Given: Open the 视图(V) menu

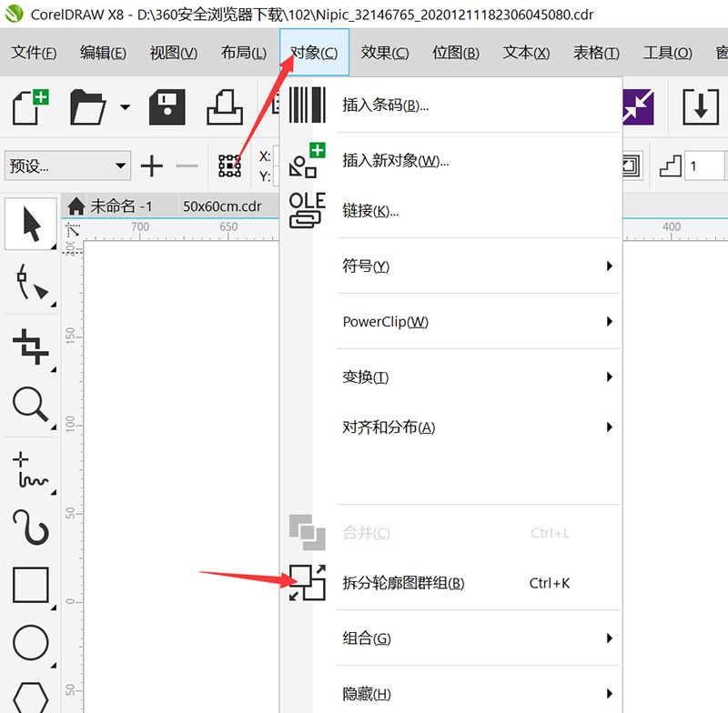Looking at the screenshot, I should (173, 53).
